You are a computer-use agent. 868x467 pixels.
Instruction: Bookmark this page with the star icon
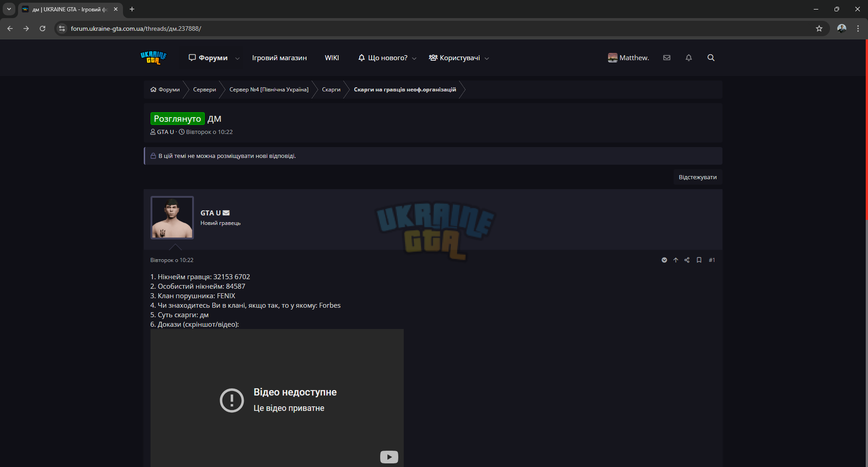pos(819,29)
